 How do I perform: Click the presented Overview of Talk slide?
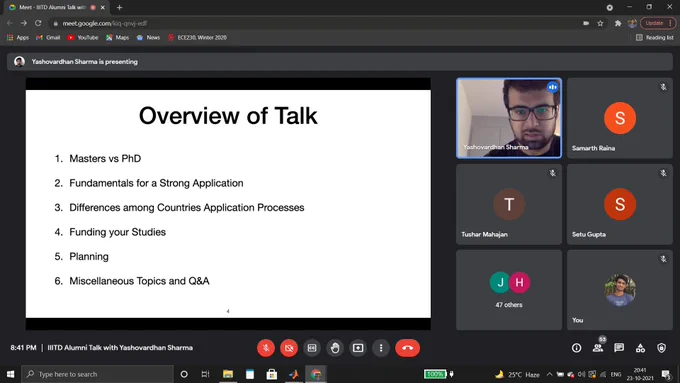pyautogui.click(x=228, y=204)
